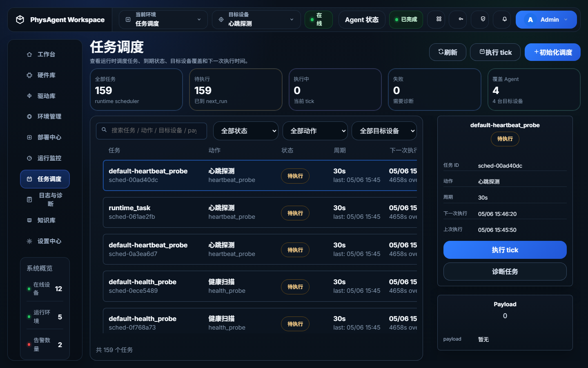588x368 pixels.
Task: Click the 设置中心 gear icon
Action: click(29, 241)
